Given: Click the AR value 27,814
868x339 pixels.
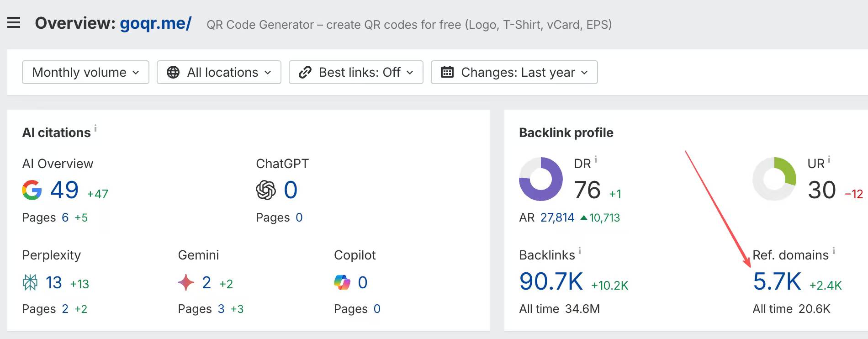Looking at the screenshot, I should [x=557, y=217].
